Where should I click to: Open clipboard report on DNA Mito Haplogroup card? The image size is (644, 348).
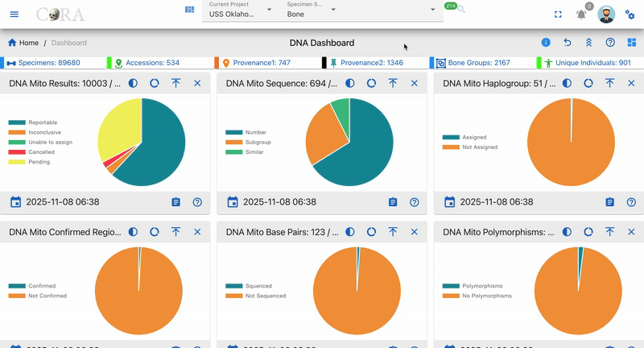coord(609,202)
